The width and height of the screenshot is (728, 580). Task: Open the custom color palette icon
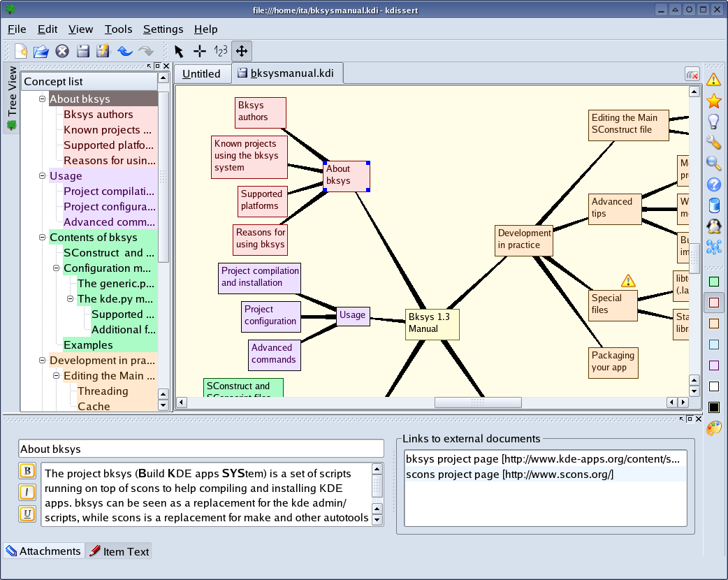click(x=713, y=428)
